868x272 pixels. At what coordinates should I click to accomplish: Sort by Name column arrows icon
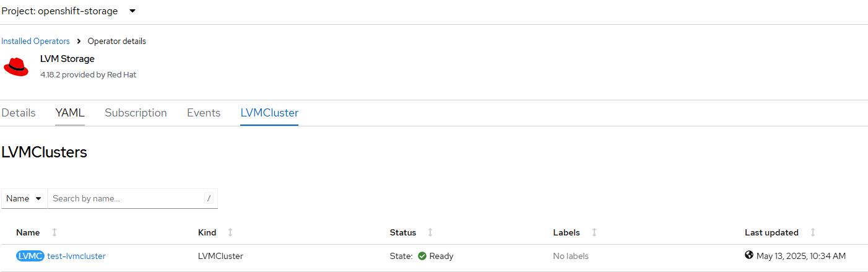point(54,232)
